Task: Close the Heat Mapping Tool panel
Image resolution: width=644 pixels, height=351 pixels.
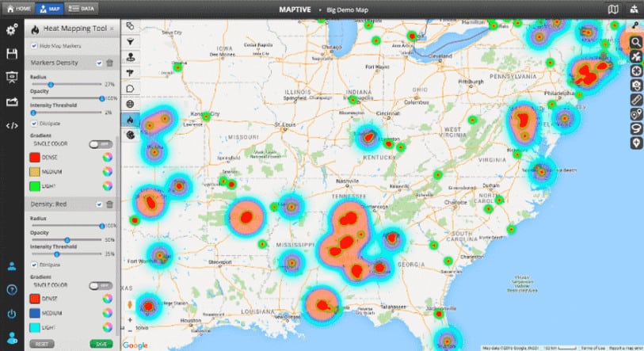Action: 111,28
